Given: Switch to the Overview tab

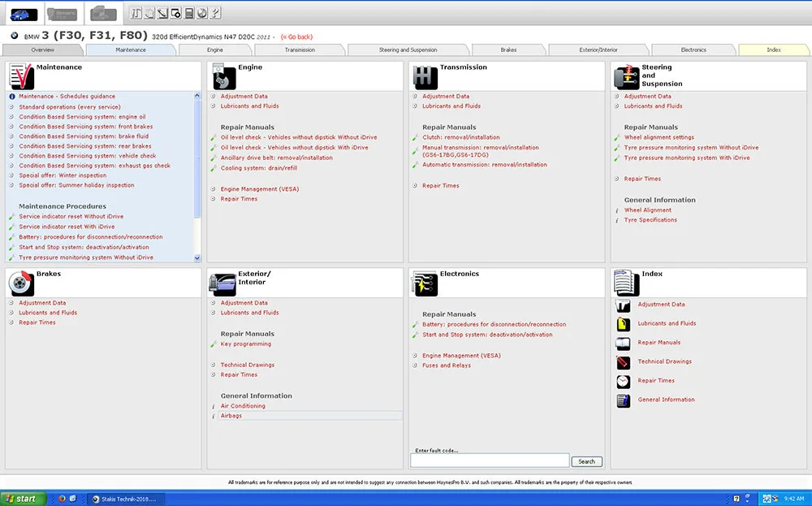Looking at the screenshot, I should 42,50.
